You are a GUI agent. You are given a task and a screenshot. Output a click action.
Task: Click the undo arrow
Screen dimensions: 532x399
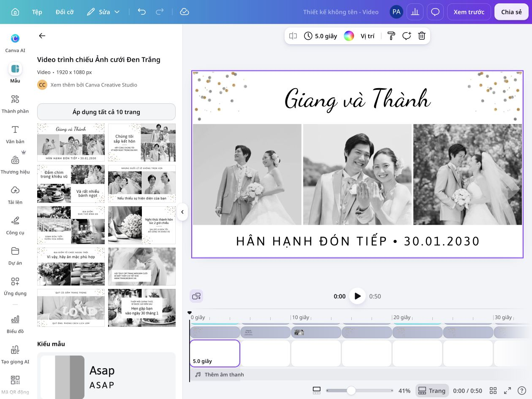[x=142, y=12]
